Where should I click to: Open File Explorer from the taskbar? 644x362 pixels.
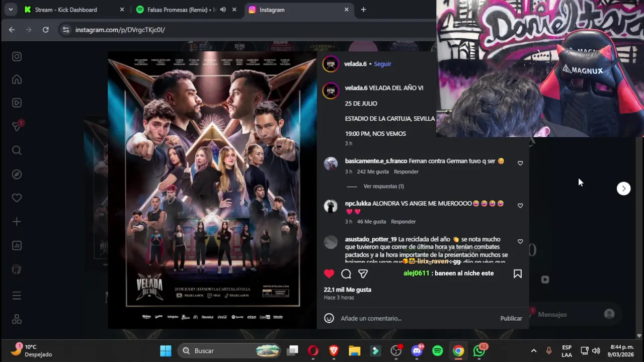click(355, 350)
